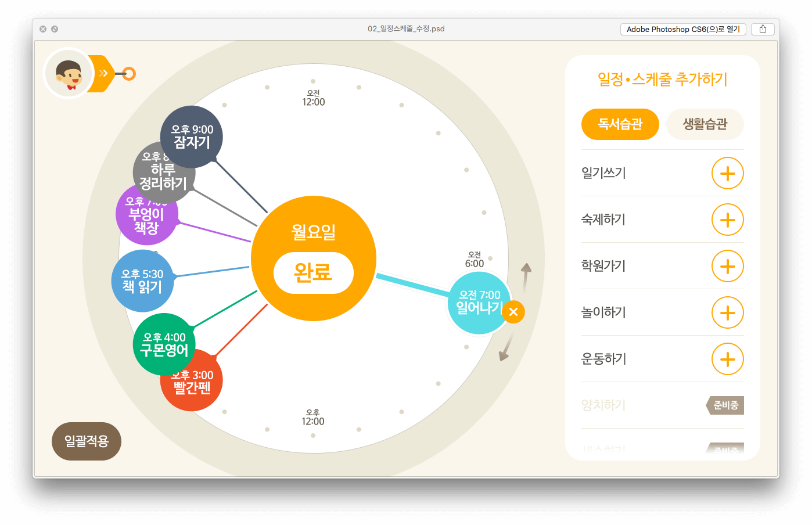This screenshot has height=525, width=812.
Task: Select the 오후 5:30 책 읽기 bubble
Action: coord(142,281)
